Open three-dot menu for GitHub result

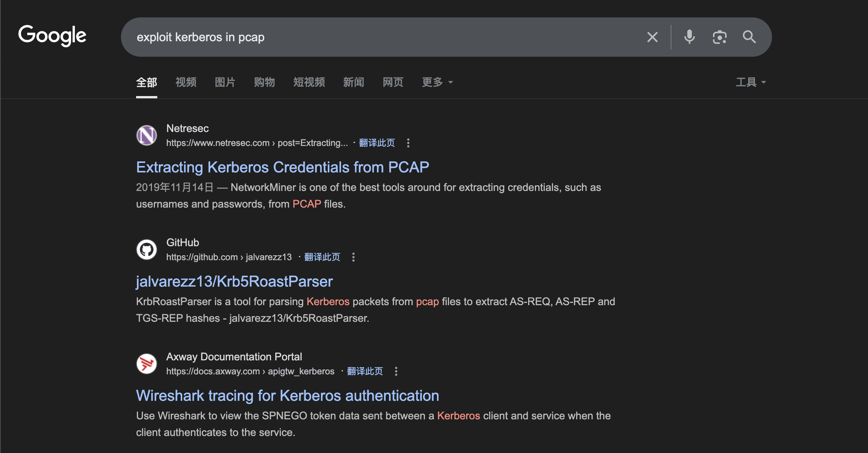pos(353,257)
